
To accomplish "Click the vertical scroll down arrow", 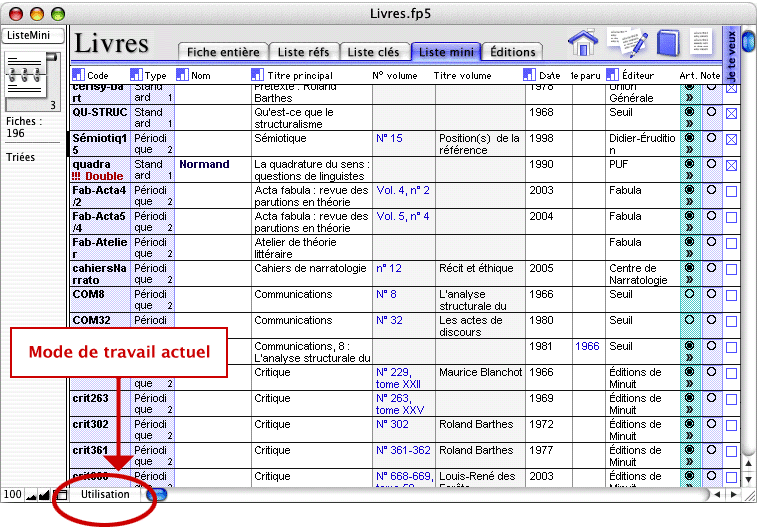I will tap(748, 480).
